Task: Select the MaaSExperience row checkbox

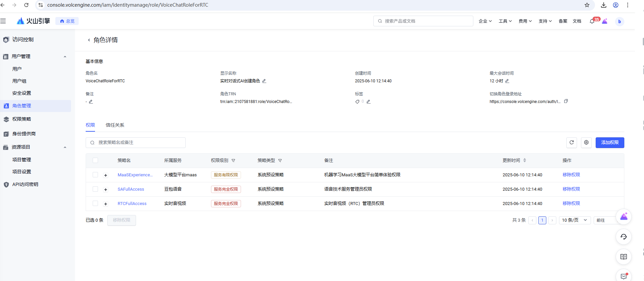Action: (x=95, y=175)
